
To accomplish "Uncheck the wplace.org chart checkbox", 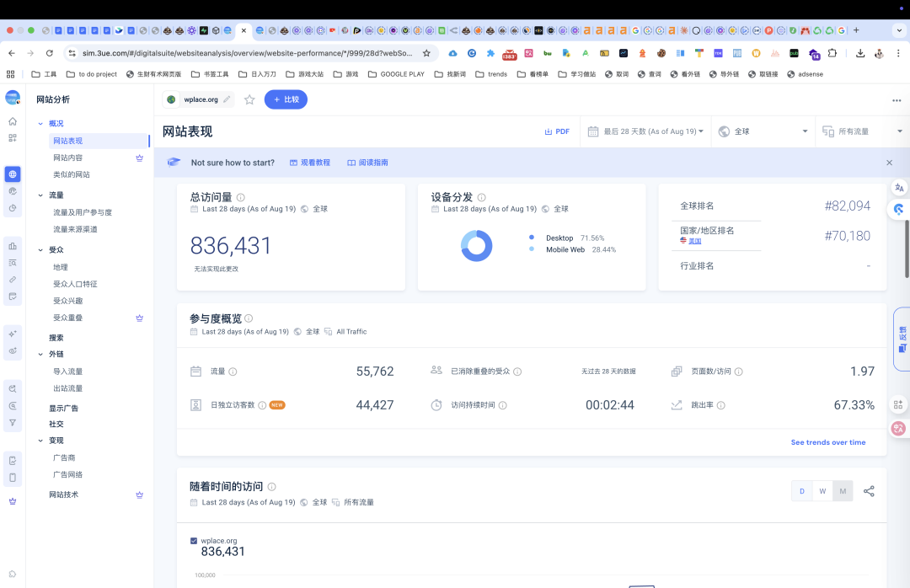I will (194, 540).
